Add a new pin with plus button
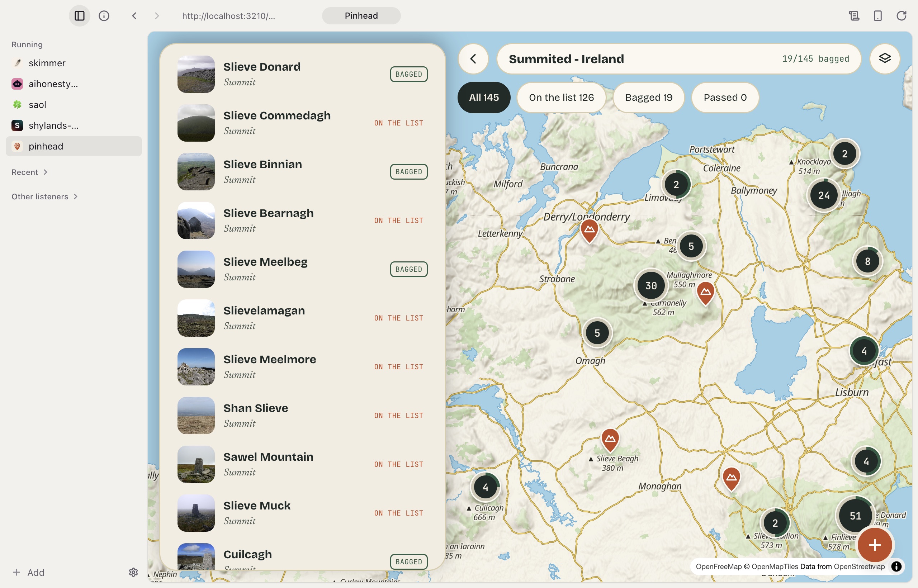The width and height of the screenshot is (918, 588). coord(875,545)
